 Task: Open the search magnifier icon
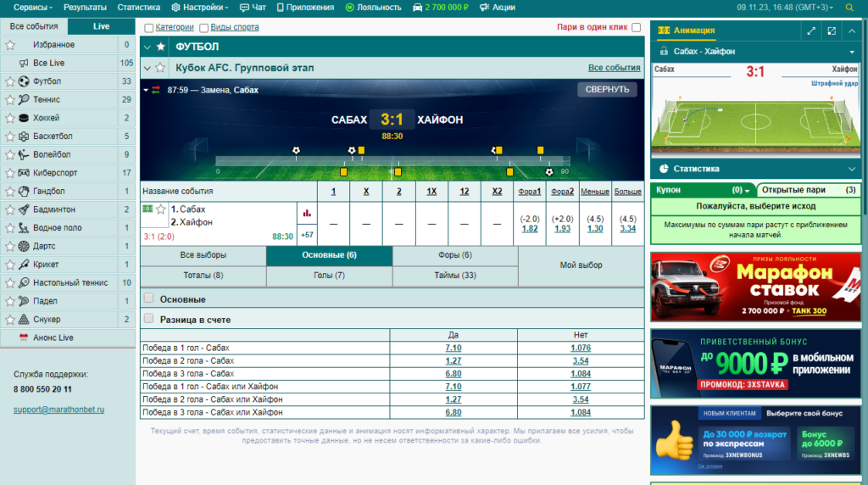[849, 8]
